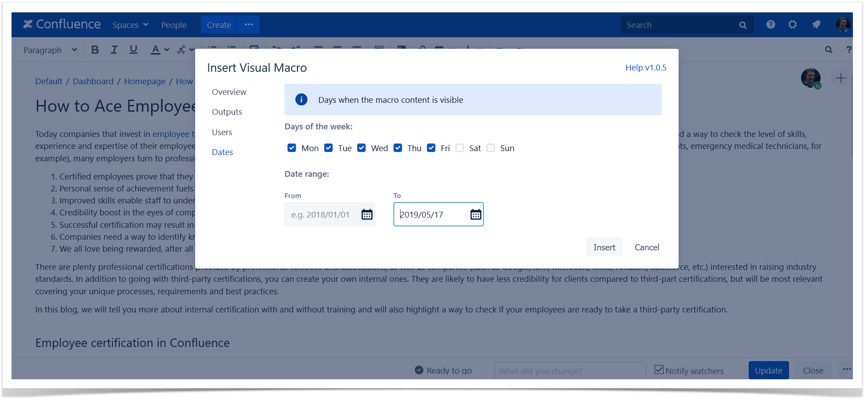
Task: Open the settings gear menu
Action: pos(793,25)
